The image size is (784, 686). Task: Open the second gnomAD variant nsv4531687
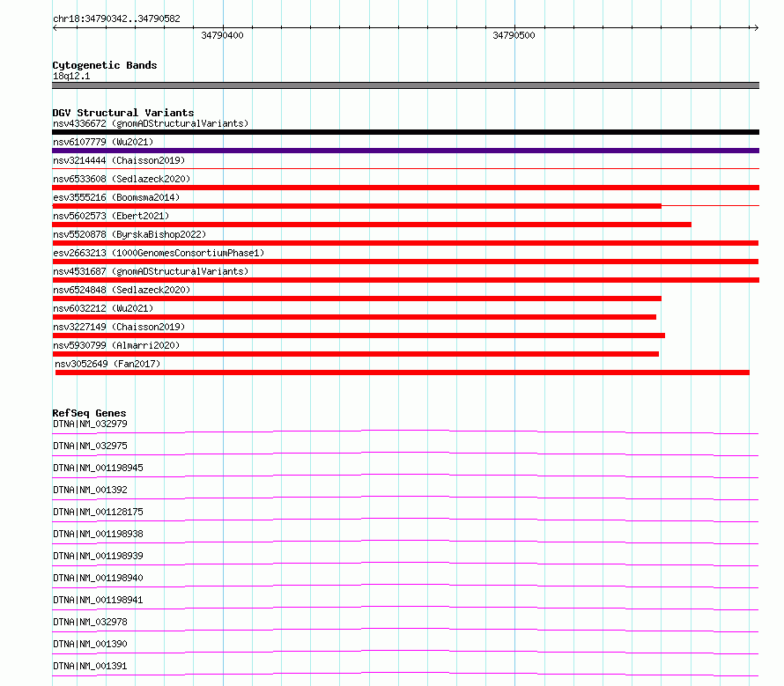(151, 271)
